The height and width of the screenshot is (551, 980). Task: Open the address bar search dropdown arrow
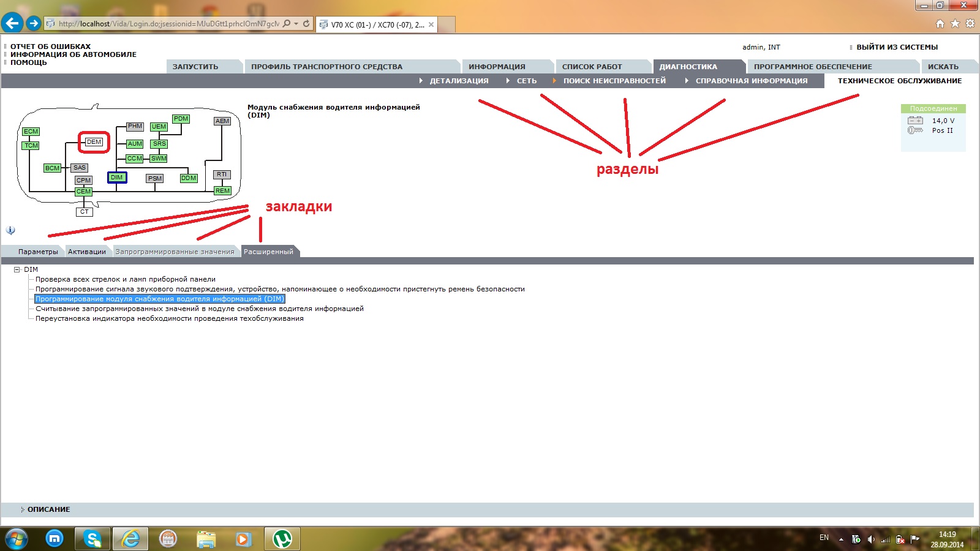click(x=296, y=24)
